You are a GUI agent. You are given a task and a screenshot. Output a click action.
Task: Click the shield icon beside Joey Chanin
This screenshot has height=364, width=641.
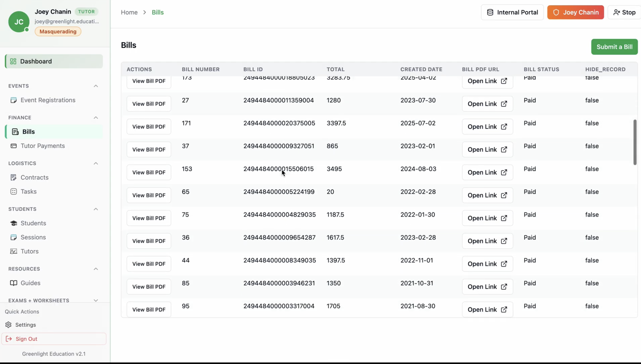pos(556,12)
